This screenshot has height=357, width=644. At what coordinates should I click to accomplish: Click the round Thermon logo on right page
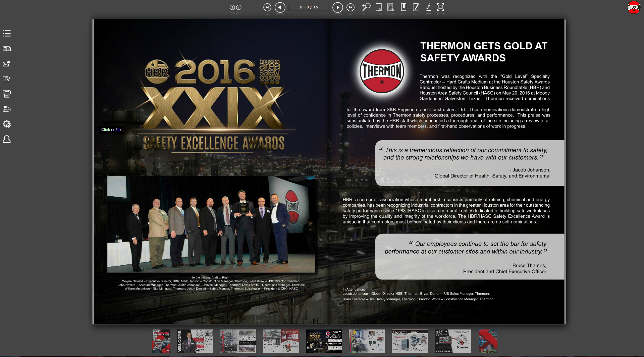tap(382, 71)
